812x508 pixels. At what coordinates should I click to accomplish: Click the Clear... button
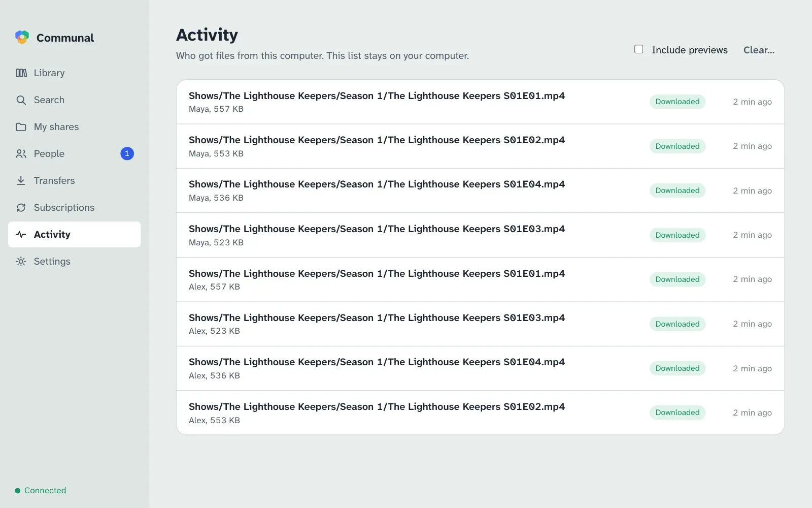coord(759,50)
